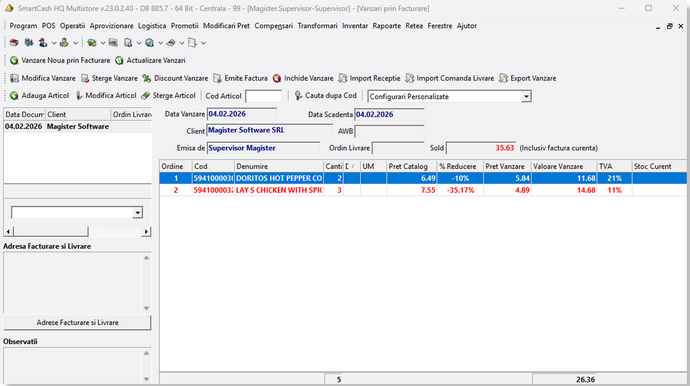This screenshot has height=386, width=690.
Task: Click the worker with red cap icon
Action: pos(43,43)
